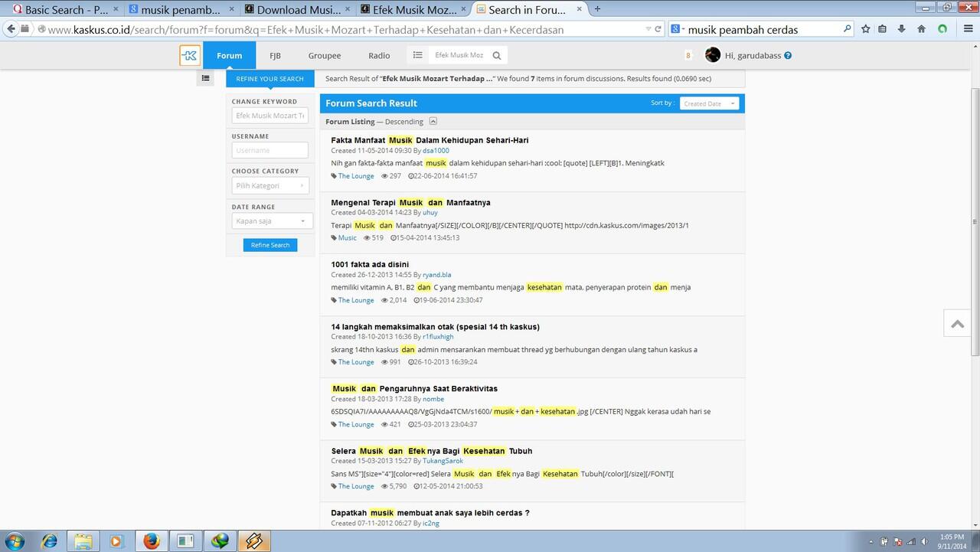
Task: Open a new browser tab with plus
Action: click(597, 9)
